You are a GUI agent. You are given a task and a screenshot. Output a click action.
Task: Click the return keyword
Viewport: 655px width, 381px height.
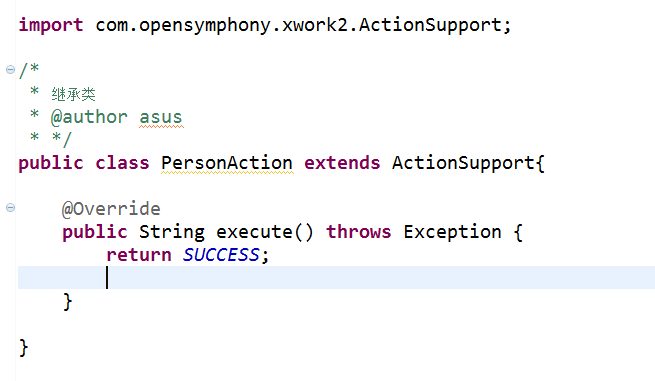[139, 255]
